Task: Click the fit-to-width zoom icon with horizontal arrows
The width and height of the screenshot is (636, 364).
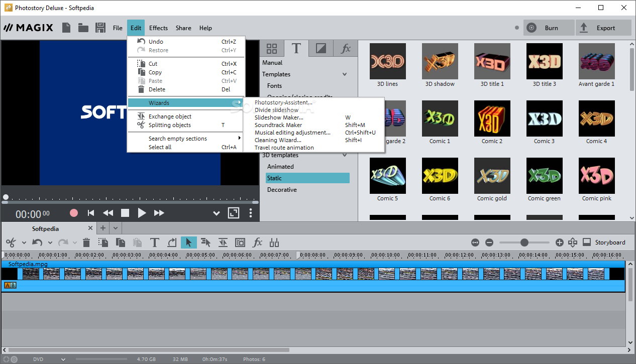Action: tap(475, 242)
